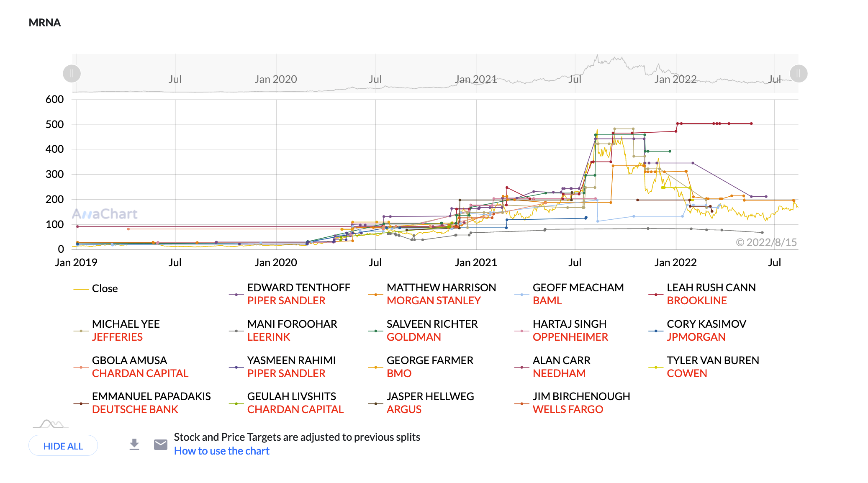Toggle Edward Tenthoff Piper Sandler series

(x=290, y=294)
